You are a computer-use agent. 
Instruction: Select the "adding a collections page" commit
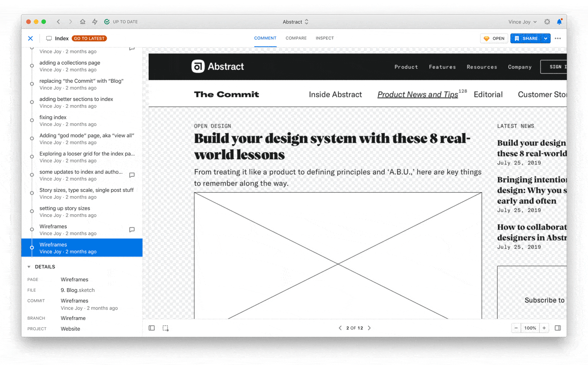[82, 66]
